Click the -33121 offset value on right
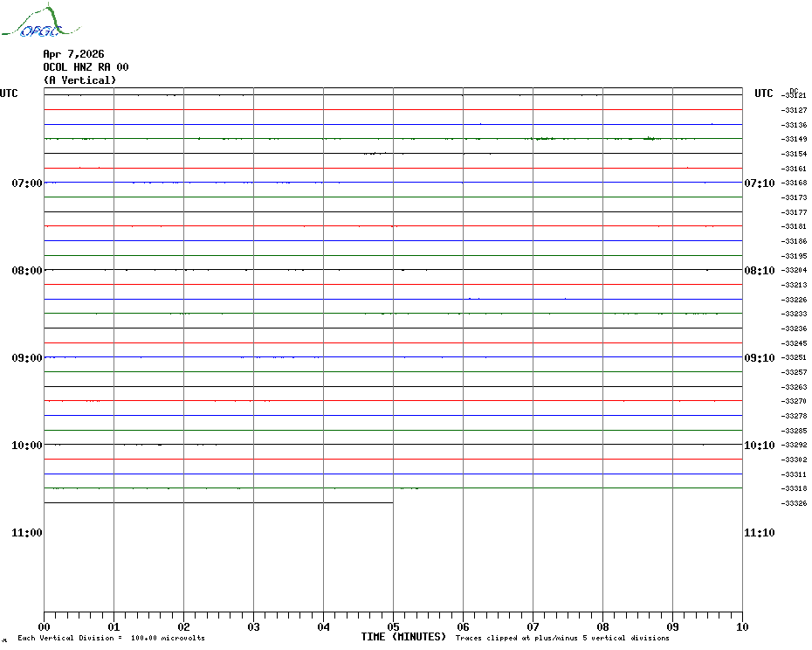Image resolution: width=812 pixels, height=650 pixels. point(795,96)
